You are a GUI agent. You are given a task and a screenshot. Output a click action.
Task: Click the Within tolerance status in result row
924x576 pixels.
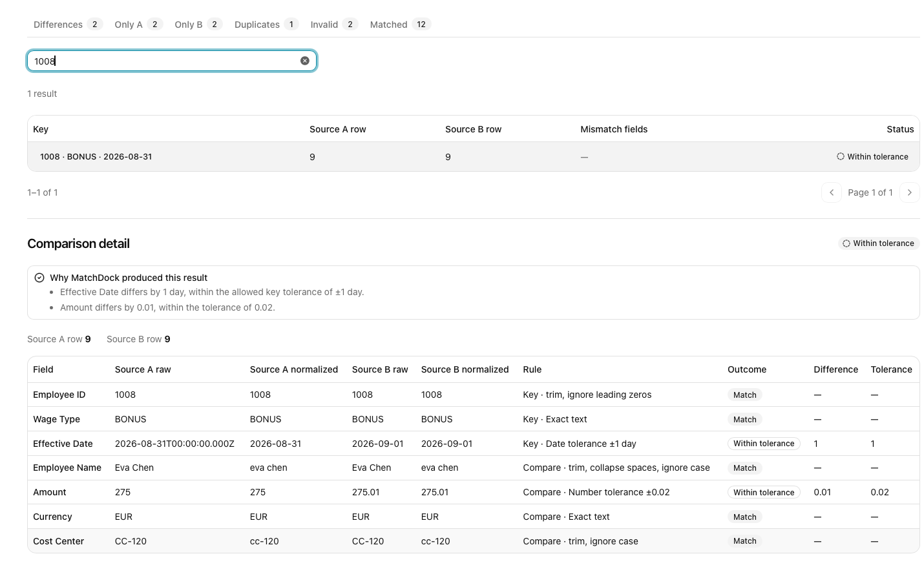click(x=872, y=156)
